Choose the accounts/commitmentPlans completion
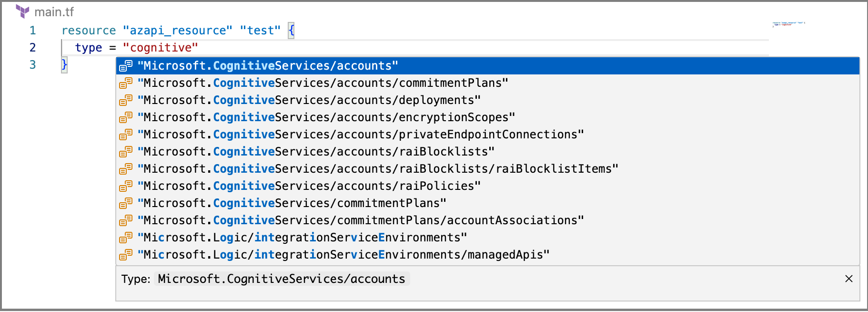This screenshot has height=312, width=868. pyautogui.click(x=488, y=83)
